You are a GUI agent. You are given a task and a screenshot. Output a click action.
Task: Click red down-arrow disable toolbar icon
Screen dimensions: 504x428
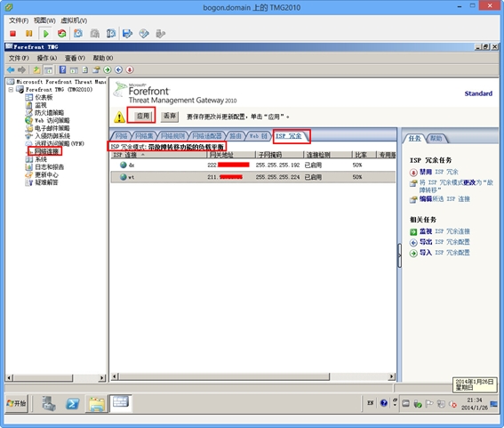130,69
